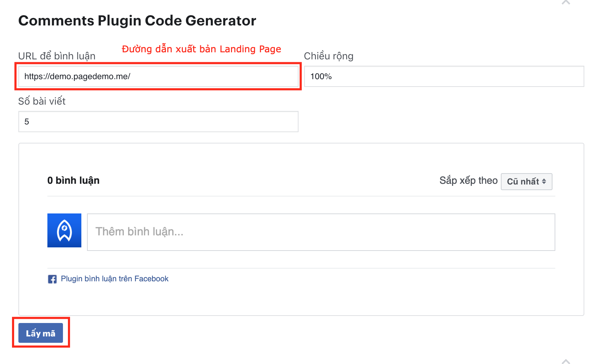Click the bottom-right chevron up arrow
Screen dimensions: 602x364
pos(566,361)
